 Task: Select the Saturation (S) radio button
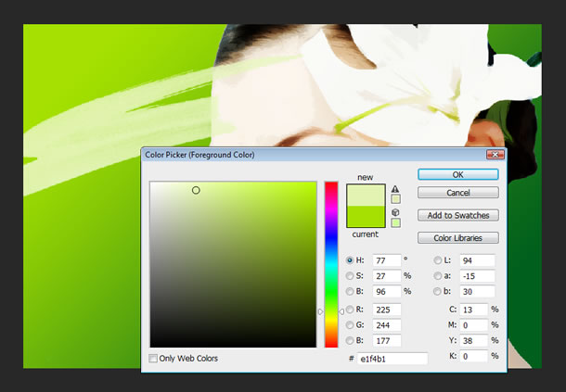tap(349, 276)
